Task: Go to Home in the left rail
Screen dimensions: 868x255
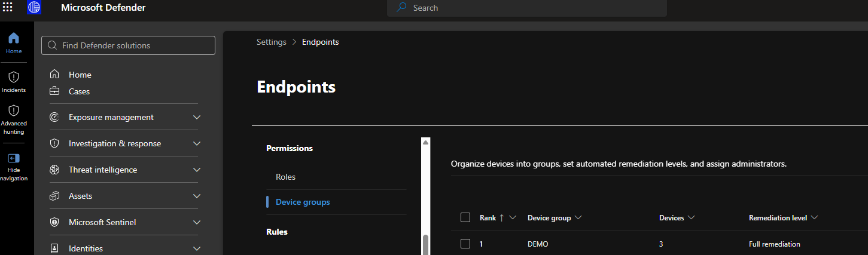Action: [x=14, y=43]
